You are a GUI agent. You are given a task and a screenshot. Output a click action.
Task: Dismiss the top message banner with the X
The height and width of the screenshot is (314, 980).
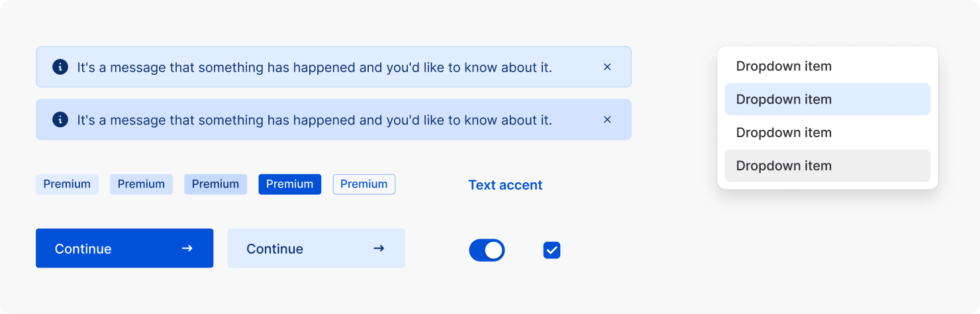[607, 67]
